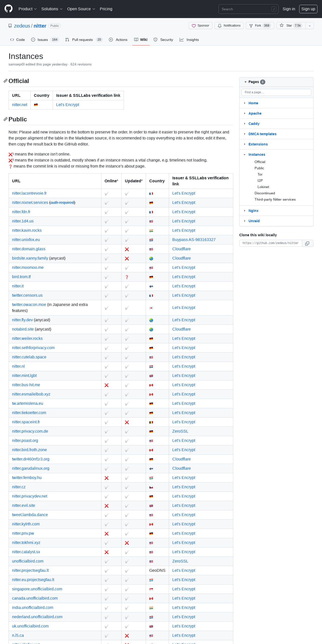Expand the Home page entry
The width and height of the screenshot is (322, 644).
245,103
